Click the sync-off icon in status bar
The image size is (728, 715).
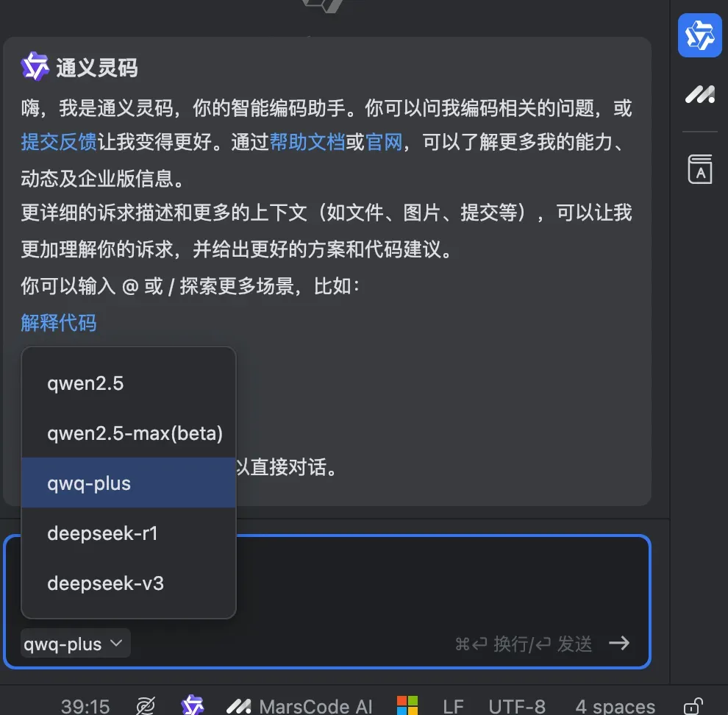click(x=146, y=706)
